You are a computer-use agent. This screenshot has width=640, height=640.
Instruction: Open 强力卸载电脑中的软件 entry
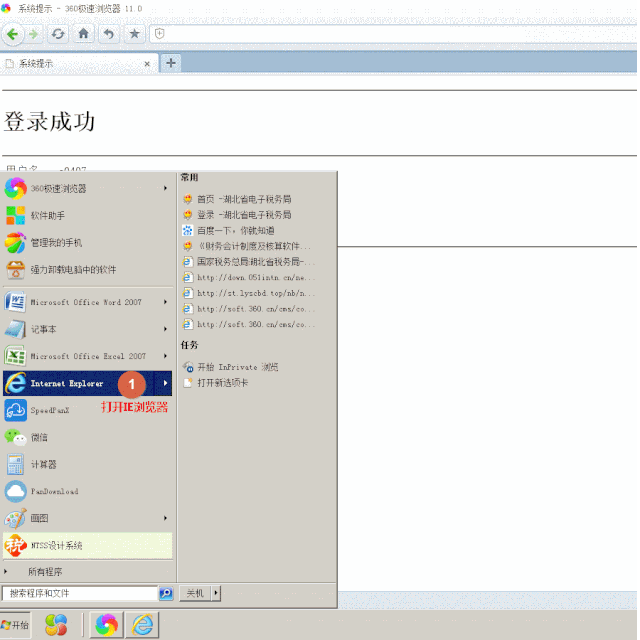[x=86, y=269]
